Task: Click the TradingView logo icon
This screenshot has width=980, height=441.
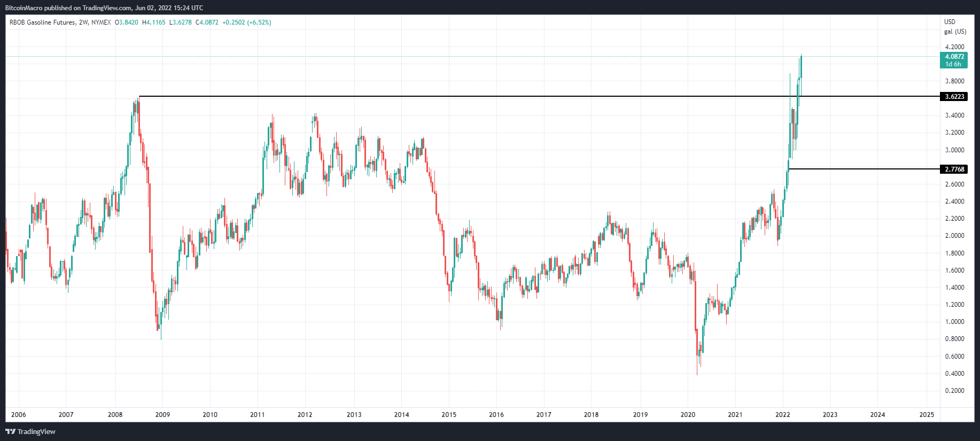Action: 10,431
